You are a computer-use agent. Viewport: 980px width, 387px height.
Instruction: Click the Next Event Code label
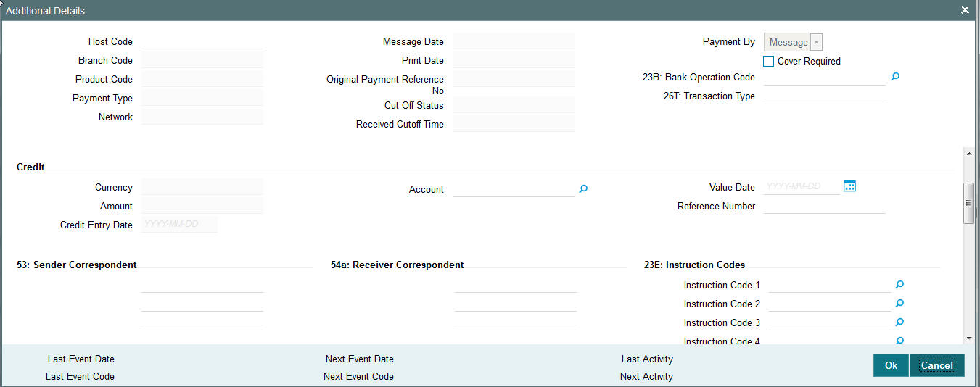358,376
